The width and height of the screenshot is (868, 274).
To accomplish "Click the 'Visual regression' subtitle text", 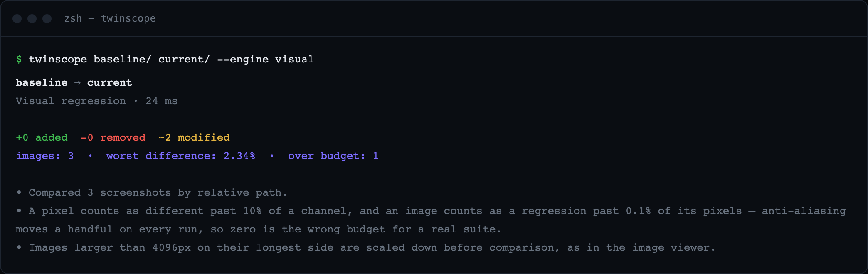I will (71, 101).
